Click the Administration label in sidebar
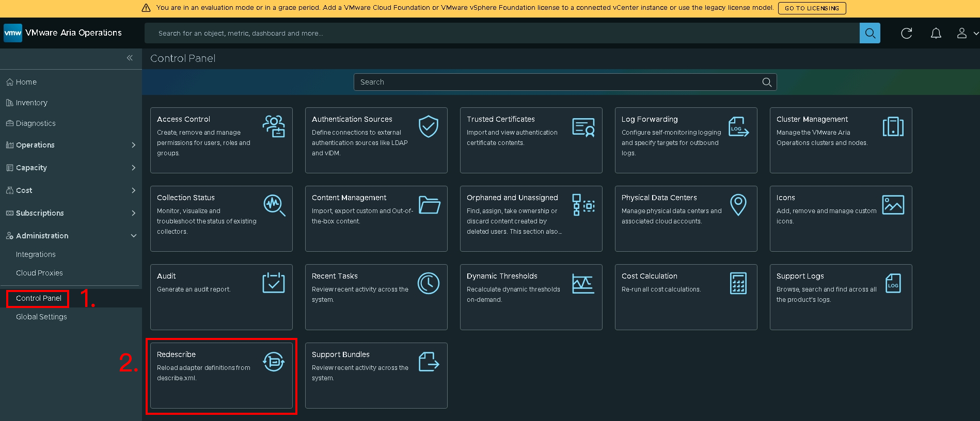 (42, 236)
